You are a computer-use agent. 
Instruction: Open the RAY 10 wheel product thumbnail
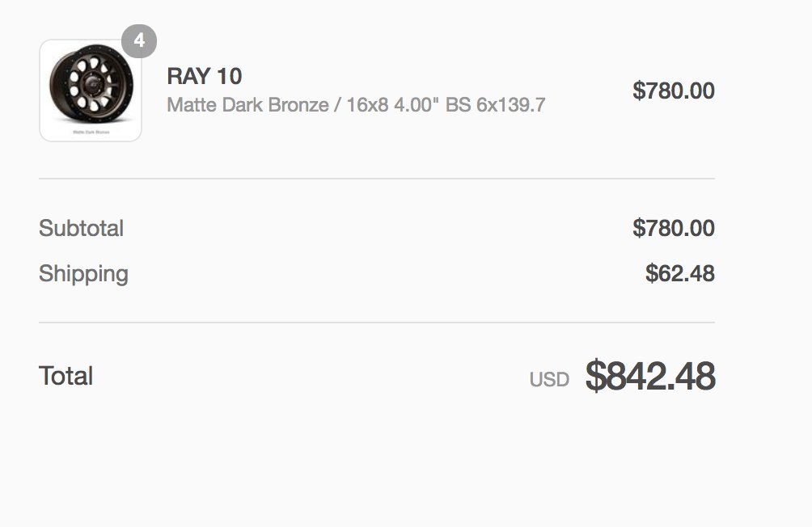pyautogui.click(x=91, y=91)
